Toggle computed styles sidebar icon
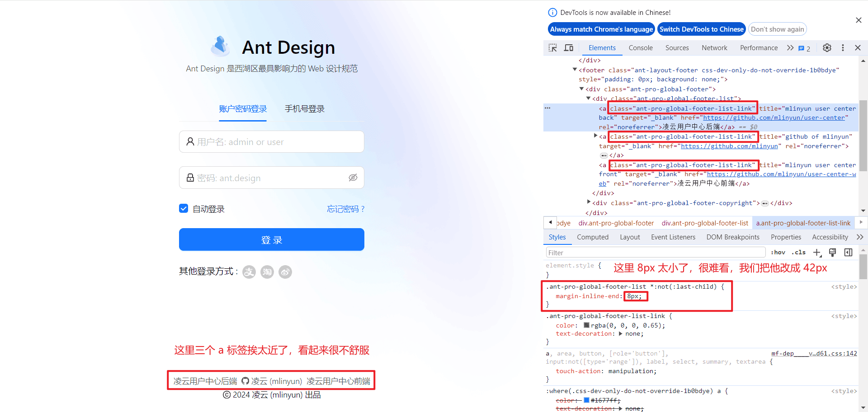Screen dimensions: 868x412 click(848, 253)
